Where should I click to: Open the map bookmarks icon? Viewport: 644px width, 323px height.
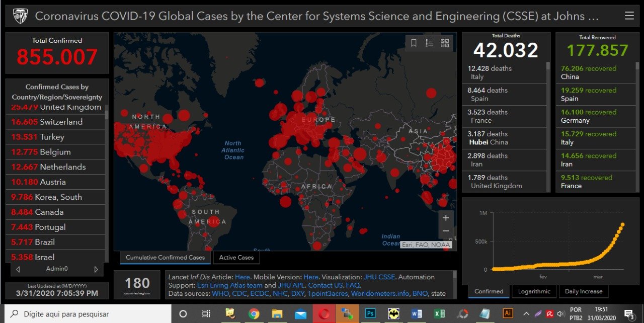pyautogui.click(x=414, y=43)
